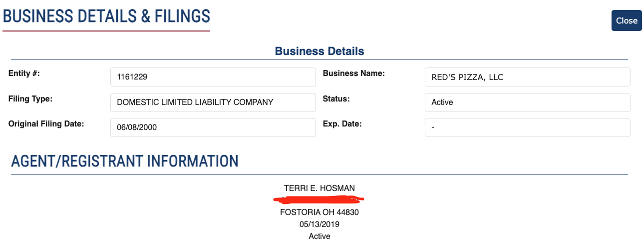The image size is (644, 252).
Task: Close the business details dialog
Action: point(627,20)
